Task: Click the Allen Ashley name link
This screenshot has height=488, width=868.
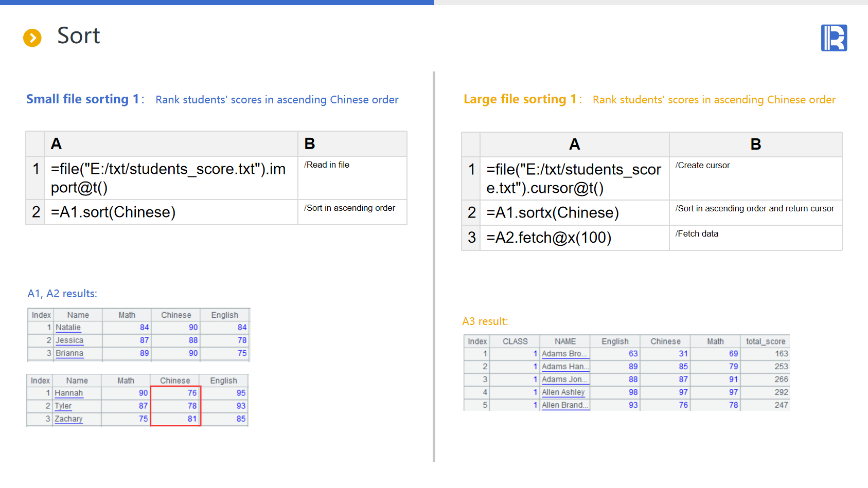Action: coord(563,392)
